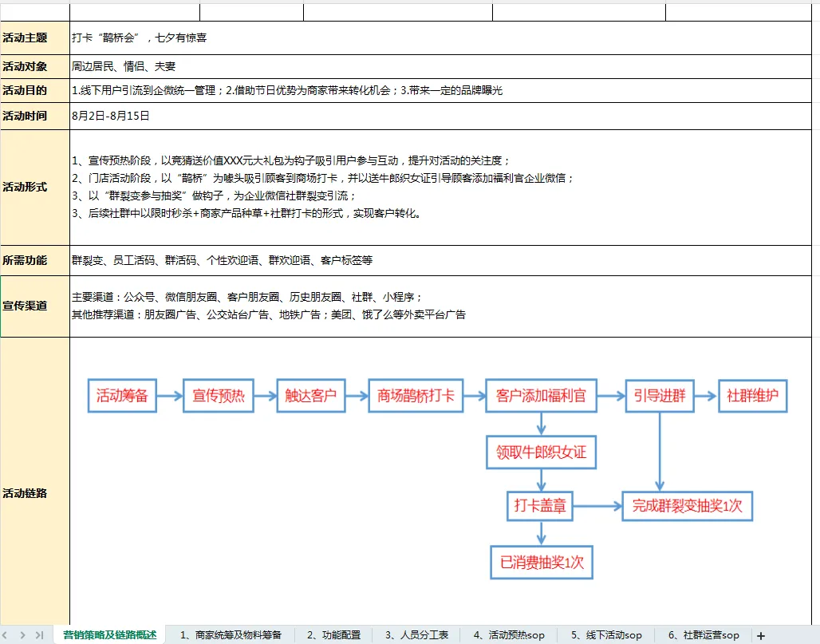This screenshot has height=644, width=820.
Task: Select the 活动筹备 flowchart box
Action: tap(121, 394)
